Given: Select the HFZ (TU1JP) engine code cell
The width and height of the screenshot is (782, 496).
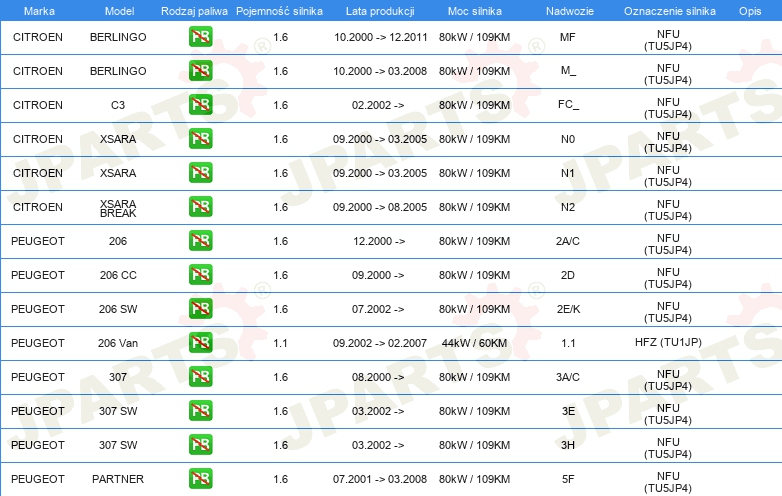Looking at the screenshot, I should click(x=668, y=343).
